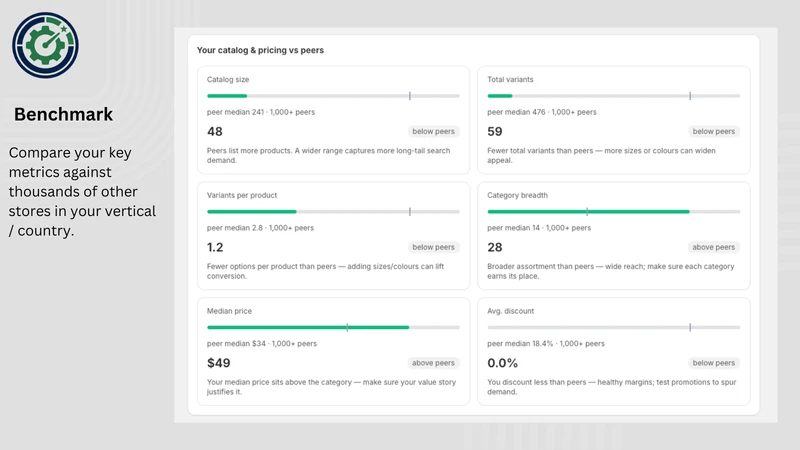The image size is (800, 450).
Task: Click the 'Total variants' card title
Action: click(510, 80)
